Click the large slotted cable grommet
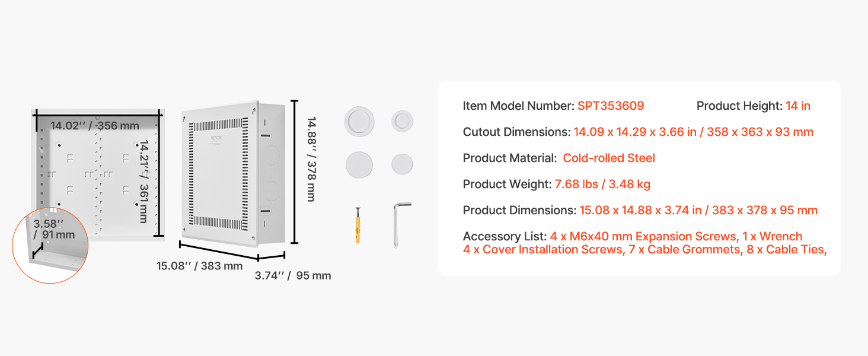Viewport: 868px width, 356px height. (x=359, y=122)
